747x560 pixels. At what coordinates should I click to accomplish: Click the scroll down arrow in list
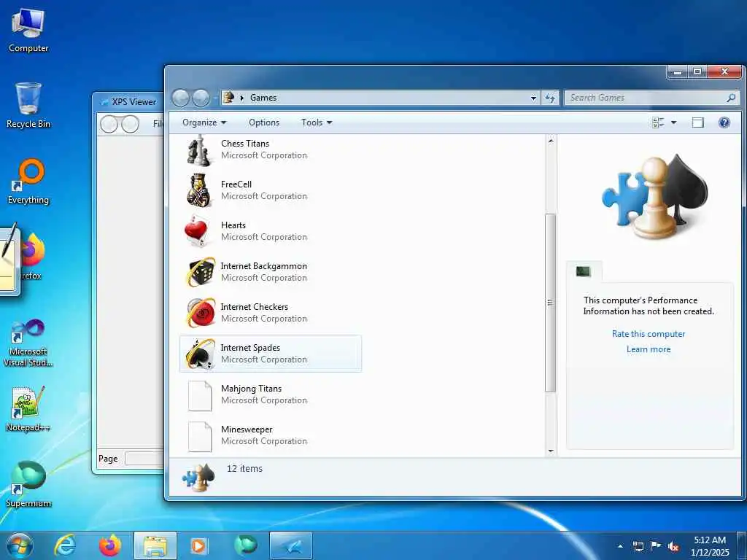coord(551,451)
